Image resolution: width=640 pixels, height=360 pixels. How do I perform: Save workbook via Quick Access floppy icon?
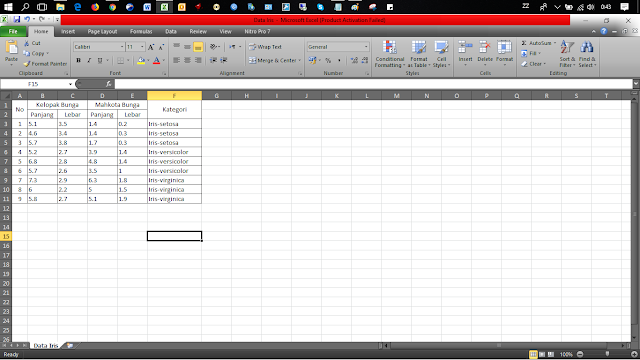point(17,20)
